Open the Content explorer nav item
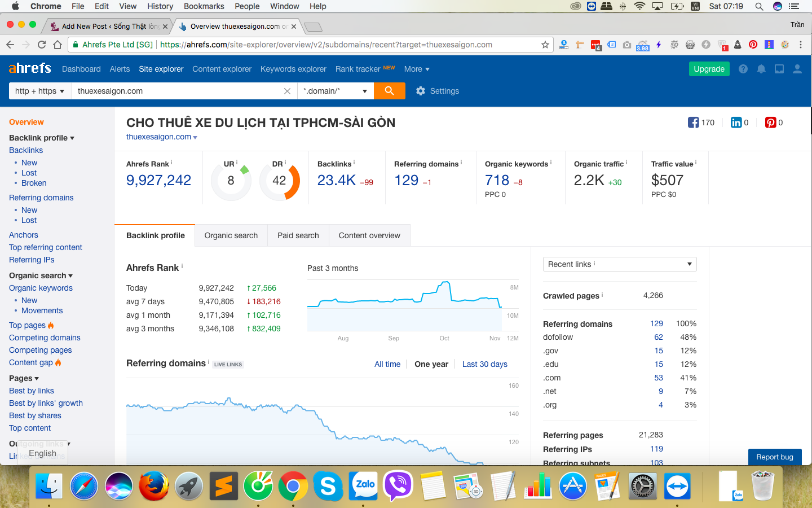Image resolution: width=812 pixels, height=508 pixels. [x=222, y=69]
